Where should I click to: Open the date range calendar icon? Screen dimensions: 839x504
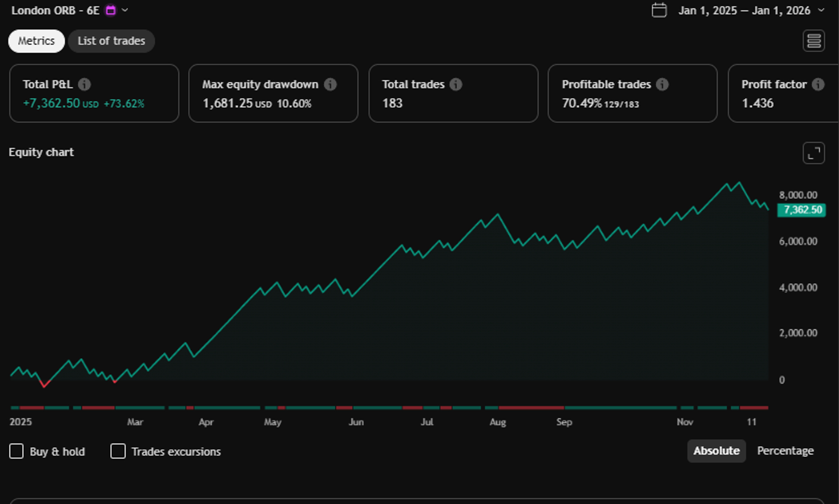[x=659, y=10]
